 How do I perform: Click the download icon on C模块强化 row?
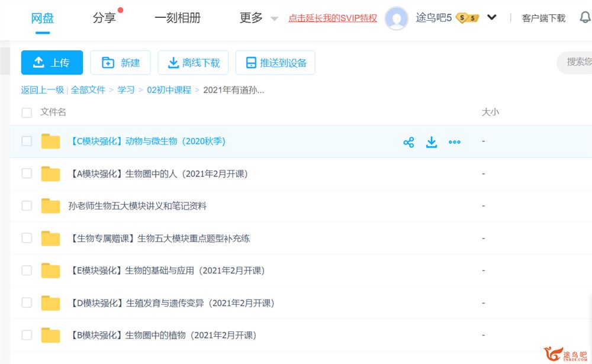tap(432, 142)
